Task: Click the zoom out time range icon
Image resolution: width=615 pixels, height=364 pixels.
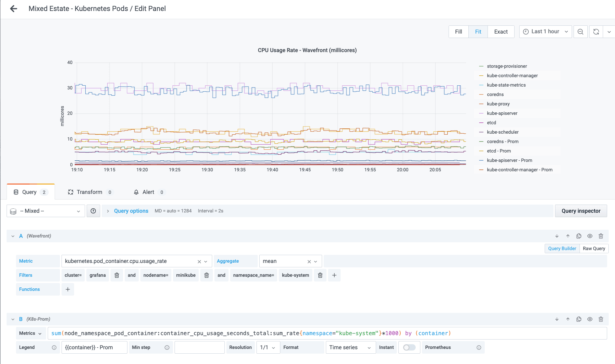Action: [580, 32]
